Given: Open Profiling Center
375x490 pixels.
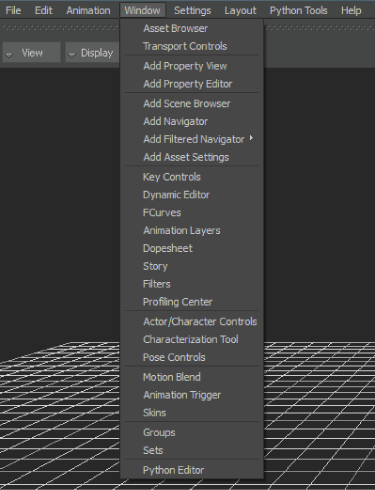Looking at the screenshot, I should tap(192, 302).
